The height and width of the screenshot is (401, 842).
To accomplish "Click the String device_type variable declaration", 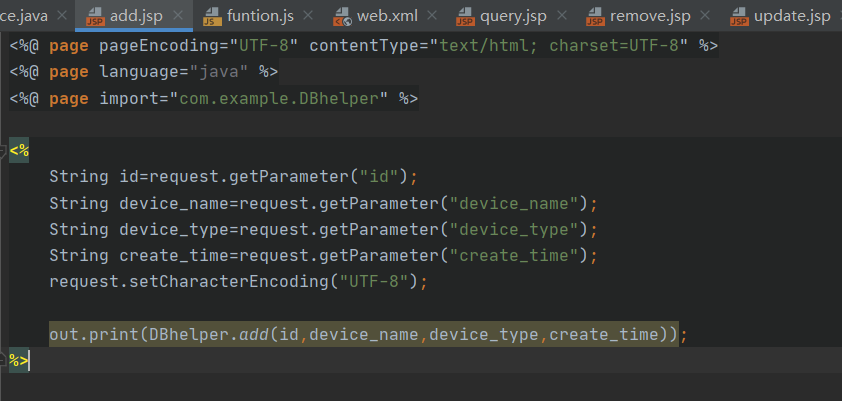I will point(139,230).
